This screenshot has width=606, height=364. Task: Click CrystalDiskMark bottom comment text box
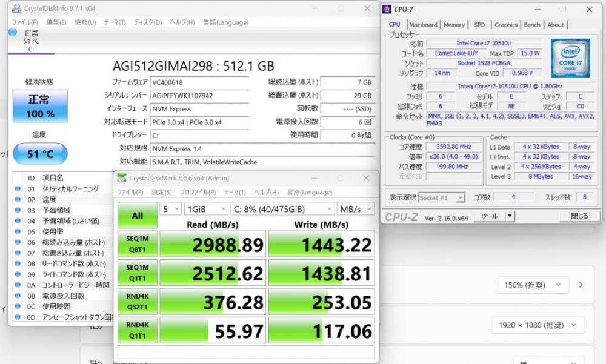point(246,352)
